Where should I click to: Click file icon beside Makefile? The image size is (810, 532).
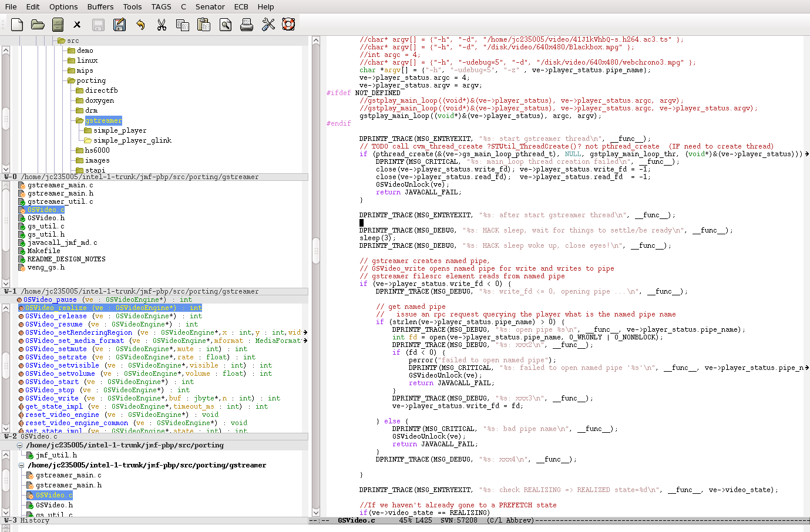22,251
